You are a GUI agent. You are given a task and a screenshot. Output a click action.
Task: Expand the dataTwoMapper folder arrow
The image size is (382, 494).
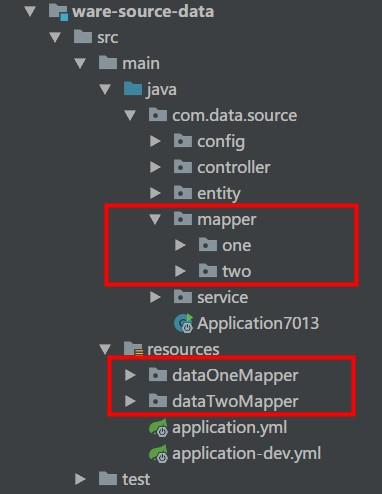coord(130,401)
